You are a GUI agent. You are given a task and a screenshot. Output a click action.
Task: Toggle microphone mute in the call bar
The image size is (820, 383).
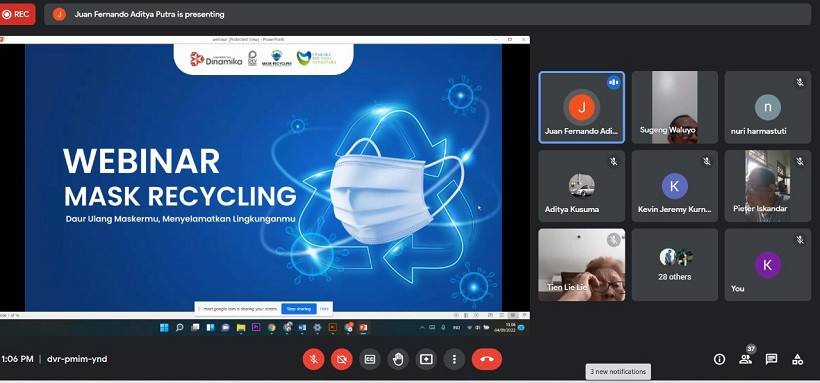(x=314, y=359)
